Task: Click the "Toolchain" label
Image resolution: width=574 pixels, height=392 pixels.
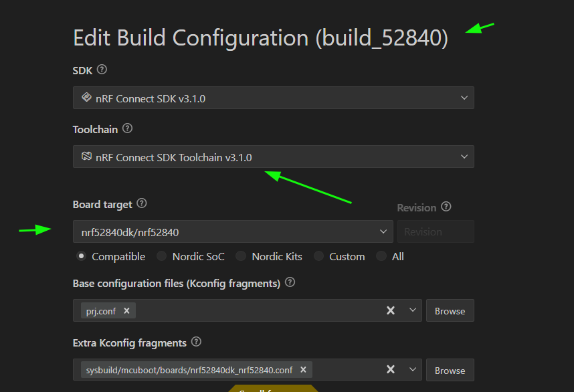Action: click(95, 130)
